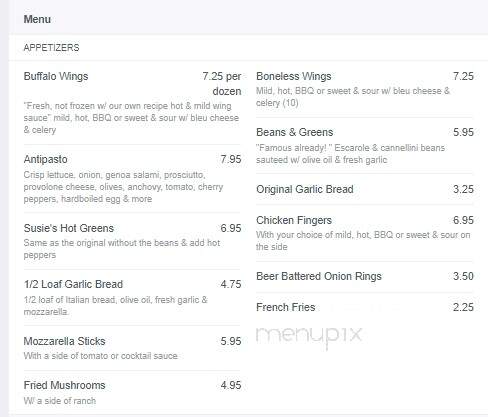Click the Menu heading
Image resolution: width=488 pixels, height=417 pixels.
pos(37,19)
